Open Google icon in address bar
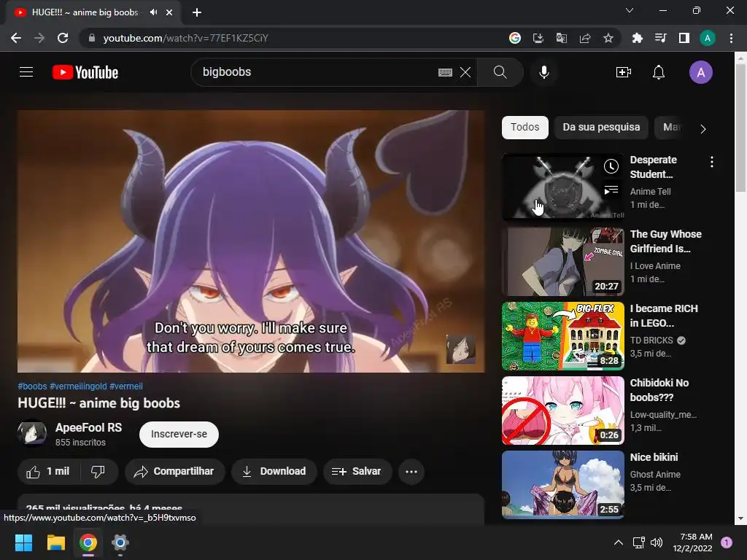 (x=515, y=38)
